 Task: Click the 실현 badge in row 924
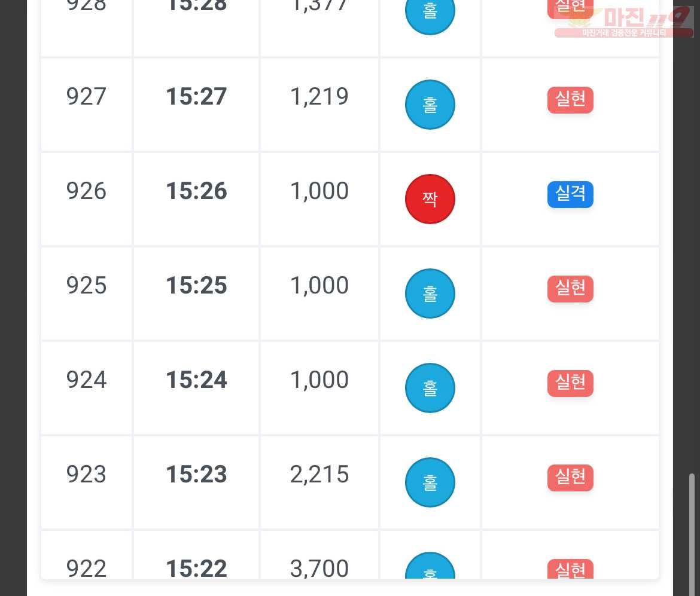click(x=570, y=383)
